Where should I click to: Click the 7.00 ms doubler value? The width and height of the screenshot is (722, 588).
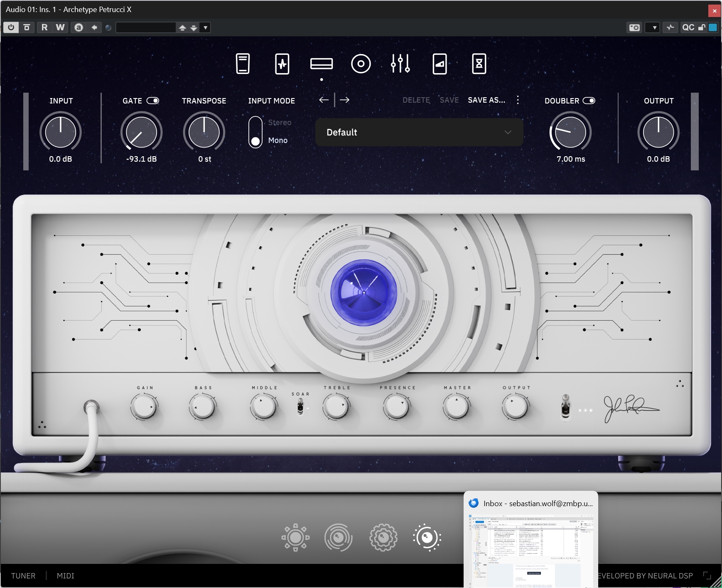[571, 159]
